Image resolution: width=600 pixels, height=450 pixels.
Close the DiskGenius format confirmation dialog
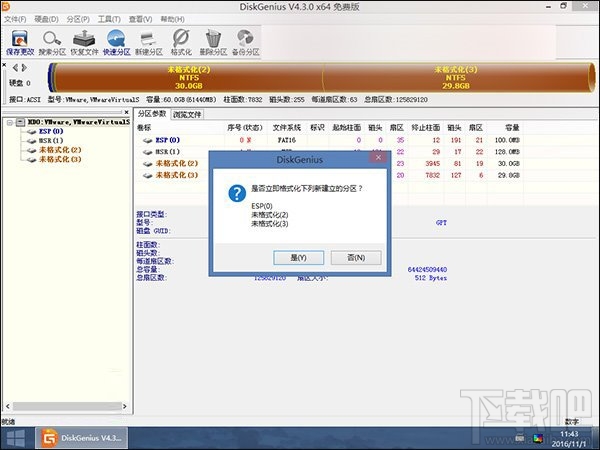click(x=378, y=157)
